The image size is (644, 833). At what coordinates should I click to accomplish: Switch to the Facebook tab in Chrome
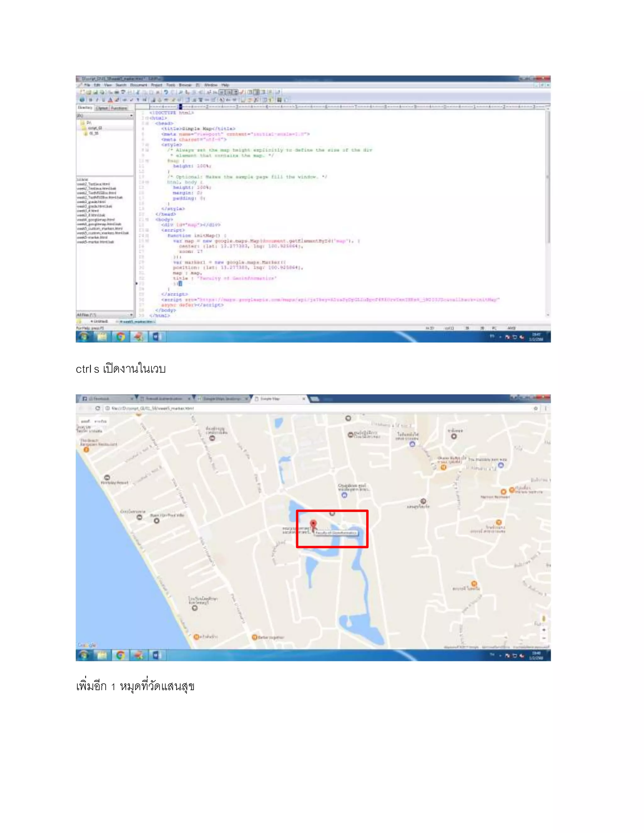click(x=107, y=399)
